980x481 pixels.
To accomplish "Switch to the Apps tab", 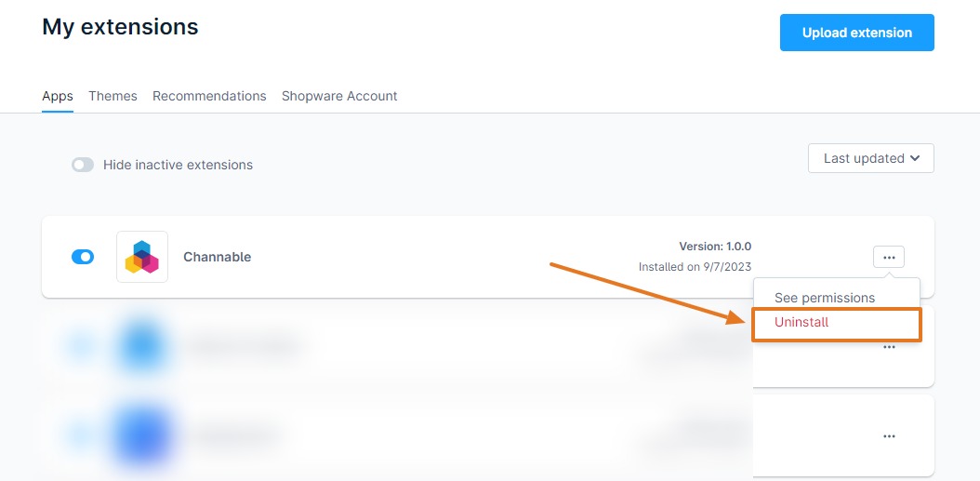I will 58,96.
